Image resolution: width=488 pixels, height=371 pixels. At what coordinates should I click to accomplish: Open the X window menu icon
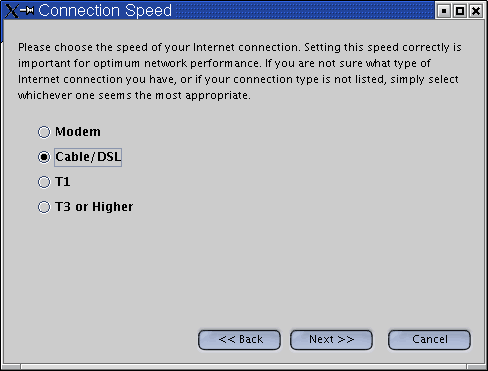click(x=11, y=11)
